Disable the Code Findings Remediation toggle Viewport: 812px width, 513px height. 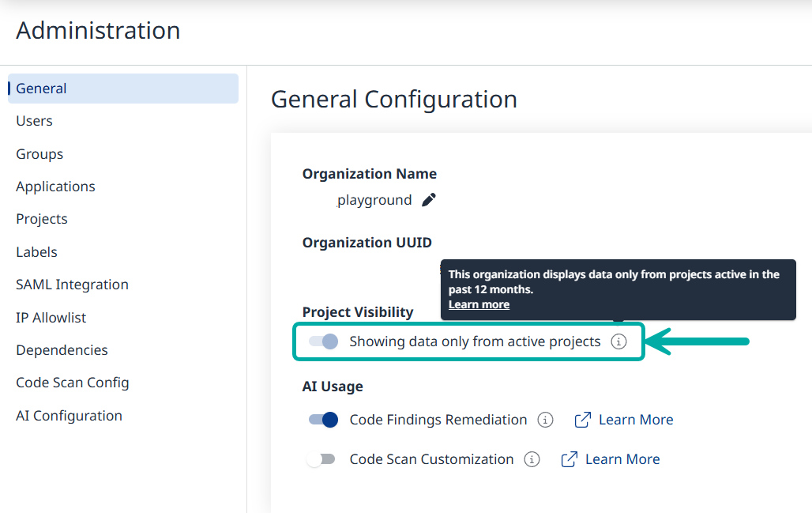323,420
